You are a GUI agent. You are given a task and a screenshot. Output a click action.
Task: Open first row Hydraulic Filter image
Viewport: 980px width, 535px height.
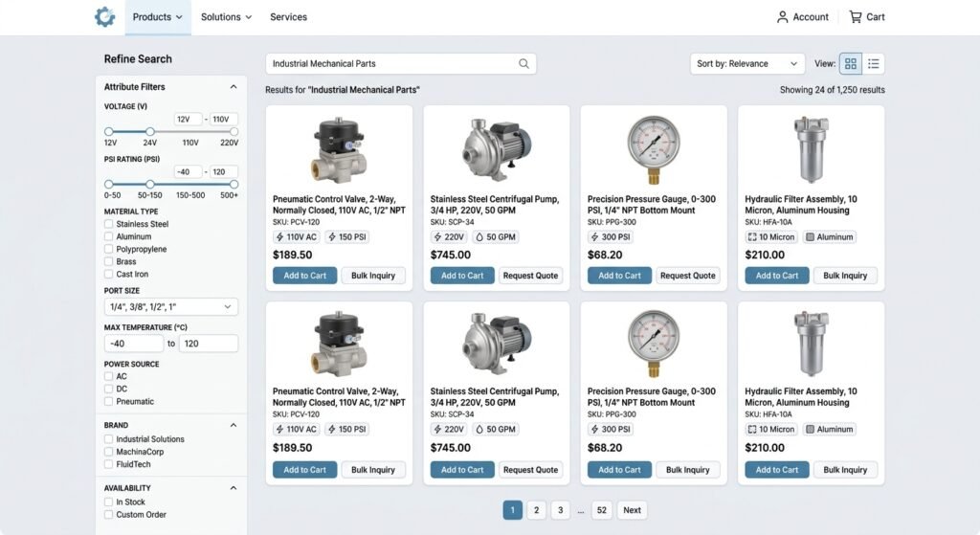tap(811, 150)
